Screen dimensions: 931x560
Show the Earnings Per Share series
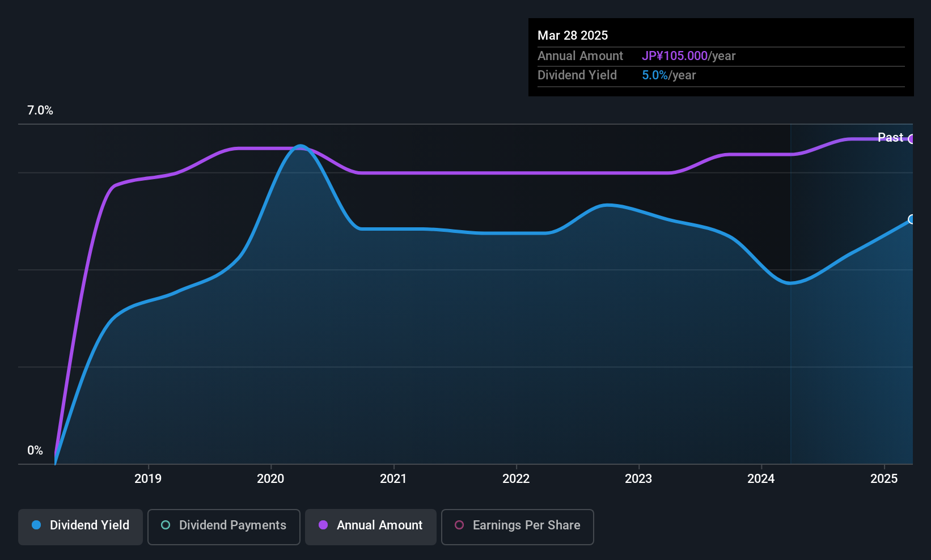(x=517, y=525)
